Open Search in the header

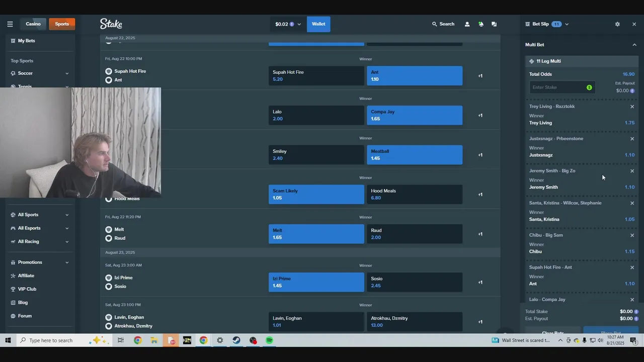[x=443, y=24]
